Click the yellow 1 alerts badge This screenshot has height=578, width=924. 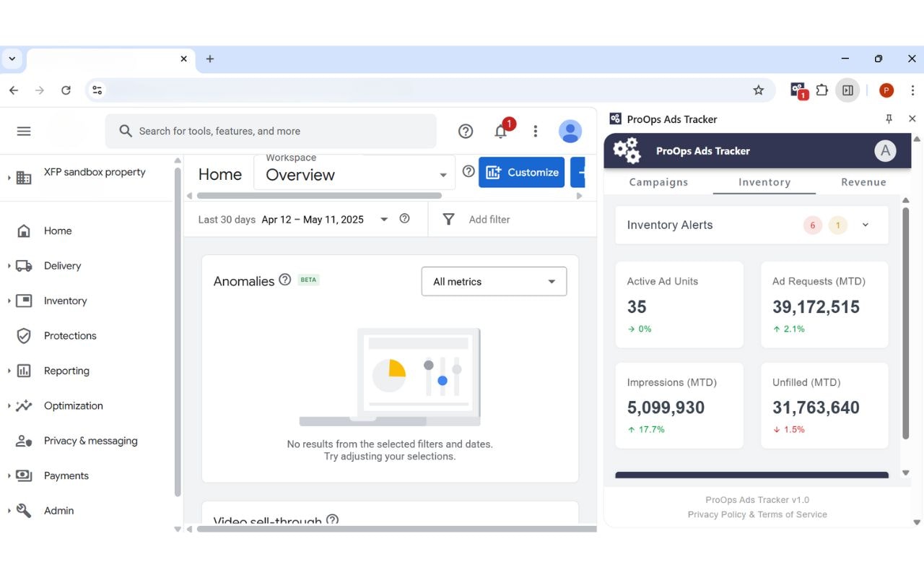click(837, 225)
